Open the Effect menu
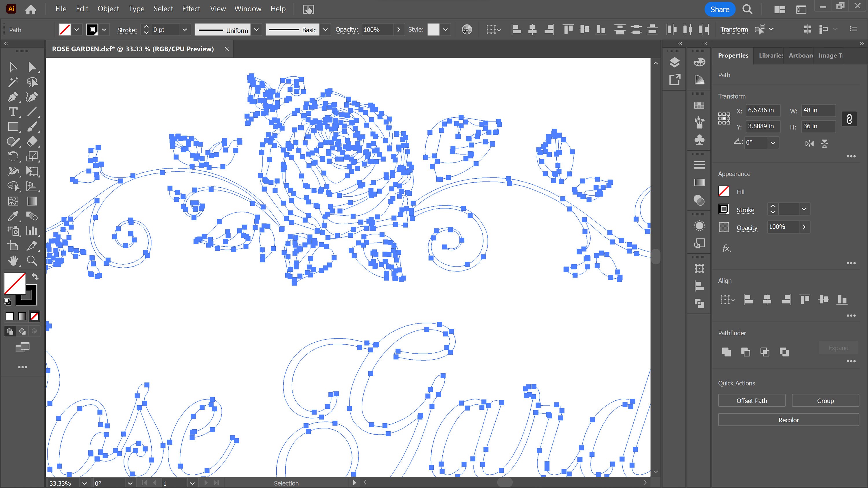Image resolution: width=868 pixels, height=488 pixels. pos(191,9)
